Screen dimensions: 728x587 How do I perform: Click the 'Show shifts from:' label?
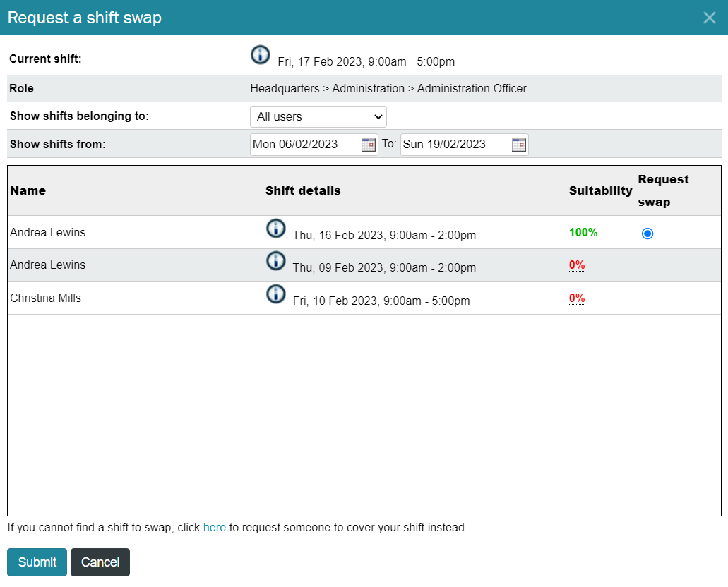tap(58, 145)
